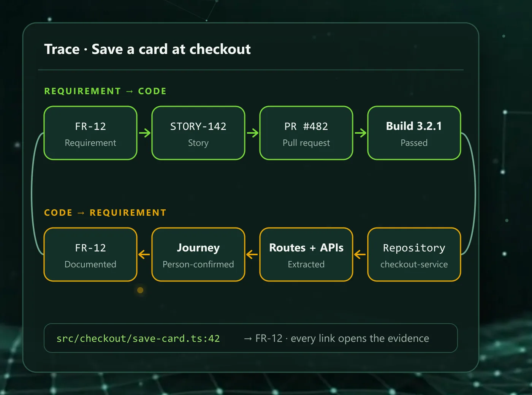Image resolution: width=532 pixels, height=395 pixels.
Task: Open the Build 3.2.1 Passed card
Action: click(x=414, y=133)
